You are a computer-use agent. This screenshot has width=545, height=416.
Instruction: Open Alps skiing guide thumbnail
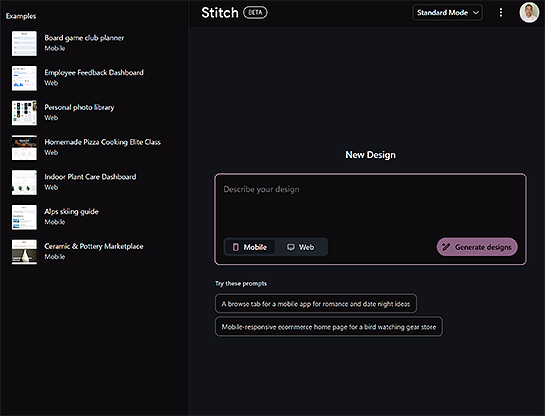(x=24, y=217)
